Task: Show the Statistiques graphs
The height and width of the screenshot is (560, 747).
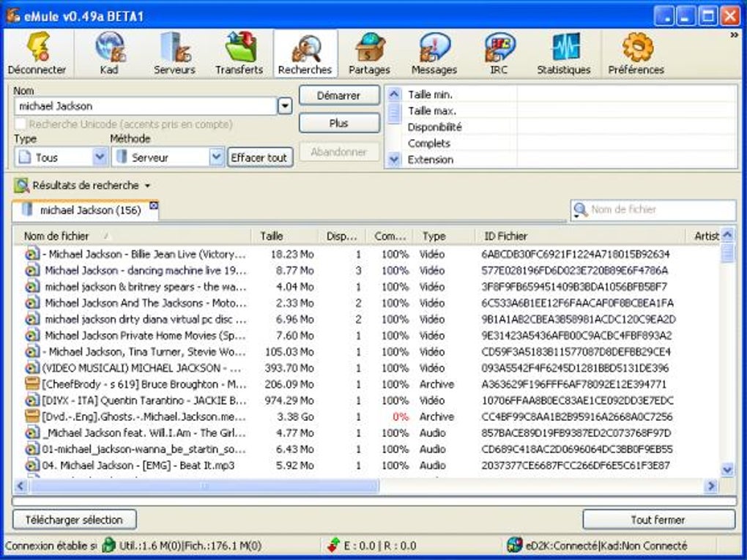Action: (564, 53)
